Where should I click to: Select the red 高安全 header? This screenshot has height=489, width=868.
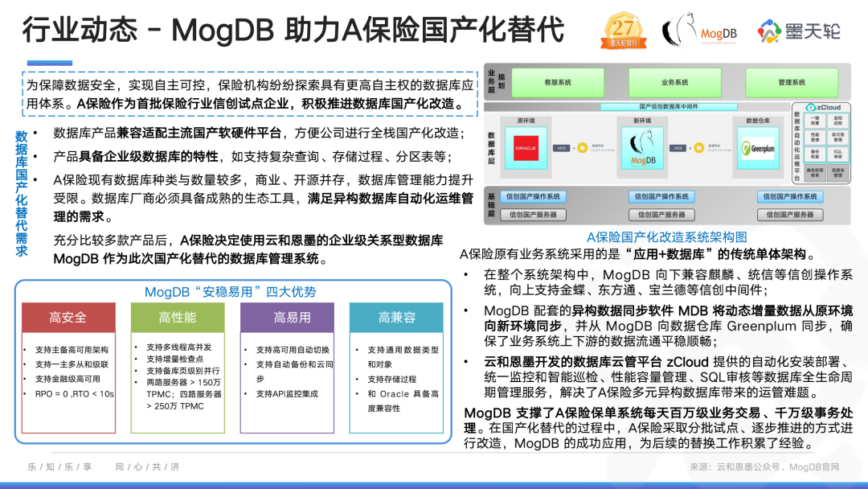click(x=68, y=318)
